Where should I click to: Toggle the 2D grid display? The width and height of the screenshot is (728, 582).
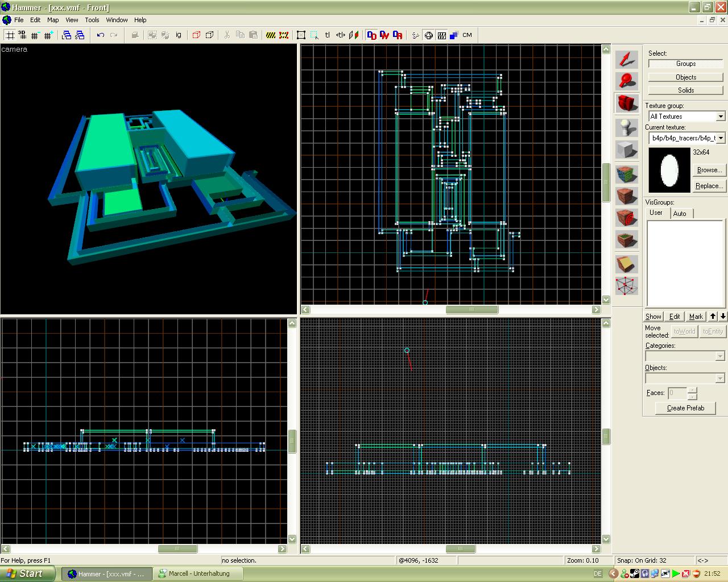pyautogui.click(x=10, y=35)
